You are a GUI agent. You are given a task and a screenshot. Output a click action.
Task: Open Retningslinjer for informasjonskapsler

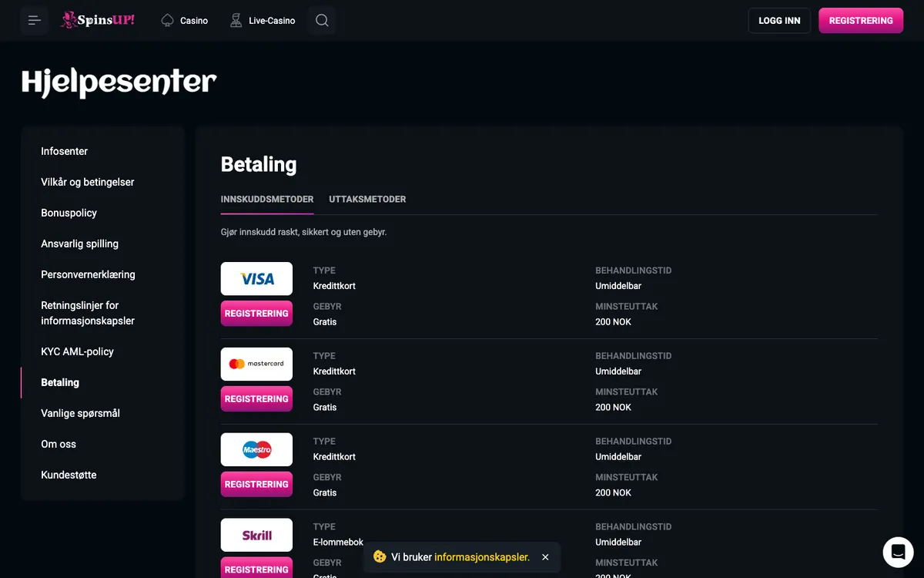[88, 313]
